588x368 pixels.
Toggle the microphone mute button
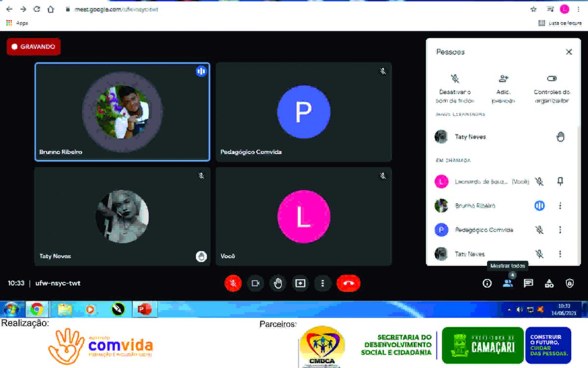233,283
